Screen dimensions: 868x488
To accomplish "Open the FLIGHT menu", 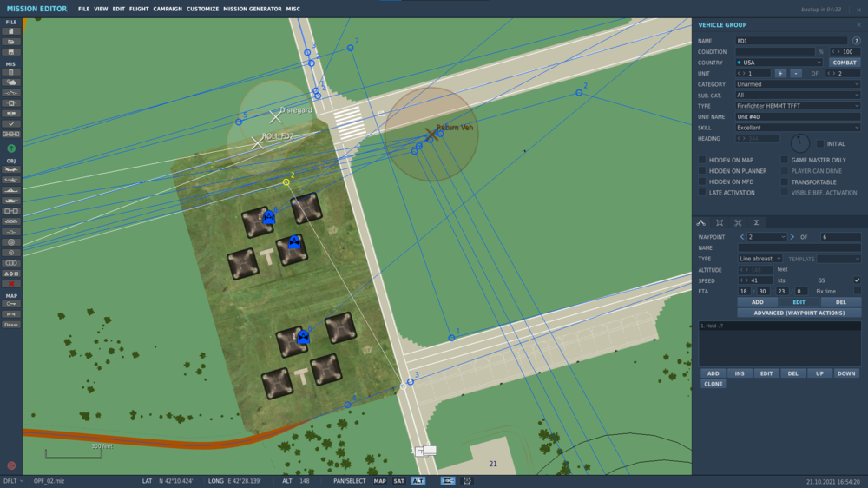I will click(139, 9).
